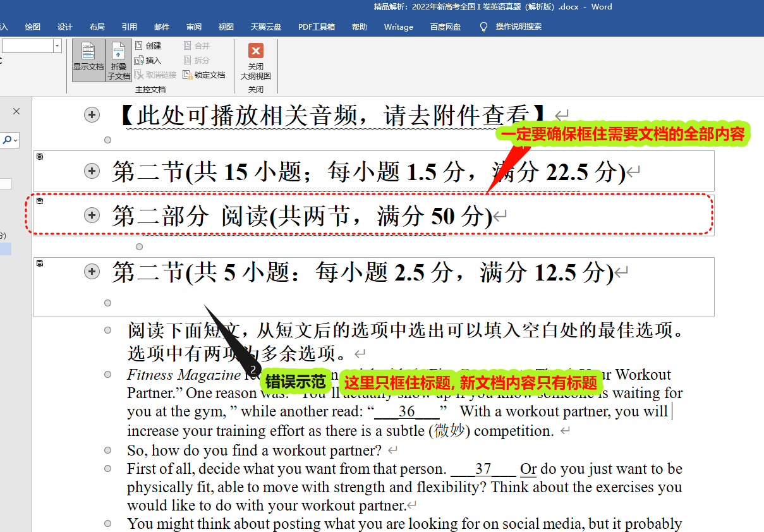This screenshot has height=532, width=764.
Task: Open the 绘图 ribbon tab
Action: (x=33, y=27)
